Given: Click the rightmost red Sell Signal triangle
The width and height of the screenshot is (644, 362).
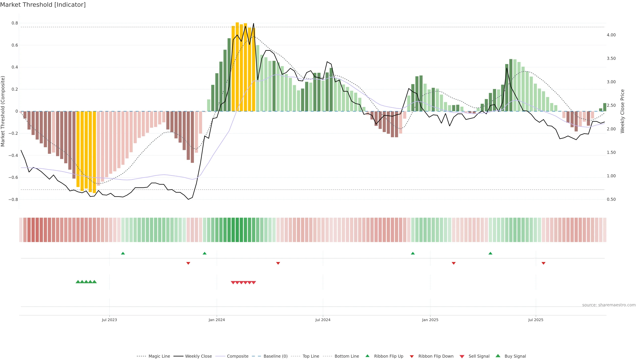Looking at the screenshot, I should 254,283.
